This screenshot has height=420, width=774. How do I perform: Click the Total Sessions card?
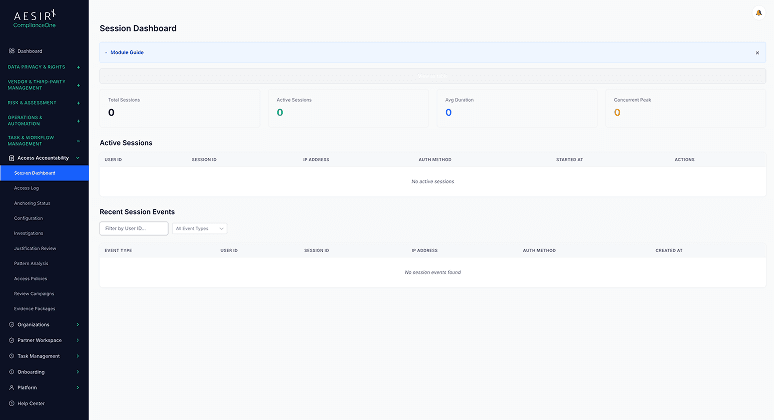pos(180,108)
